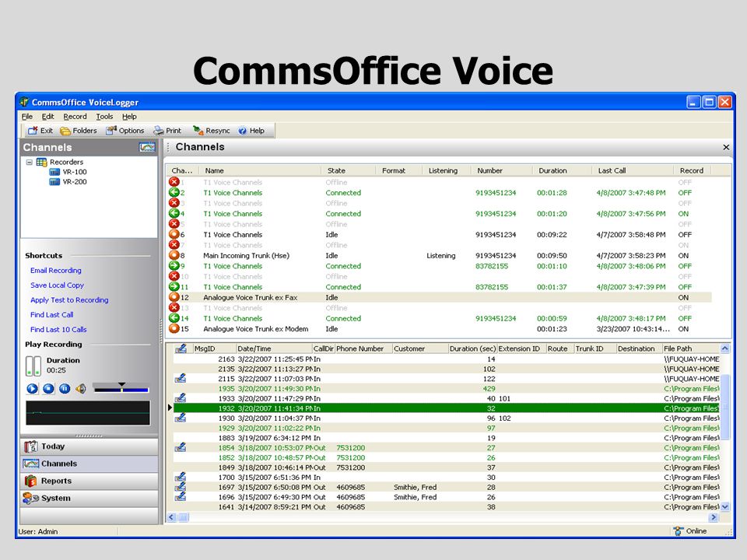Click the note icon on message 1930
This screenshot has height=560, width=747.
click(180, 418)
